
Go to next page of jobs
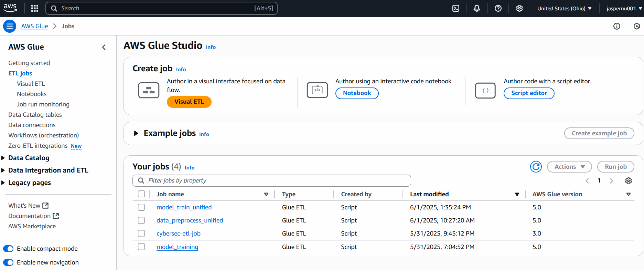611,181
